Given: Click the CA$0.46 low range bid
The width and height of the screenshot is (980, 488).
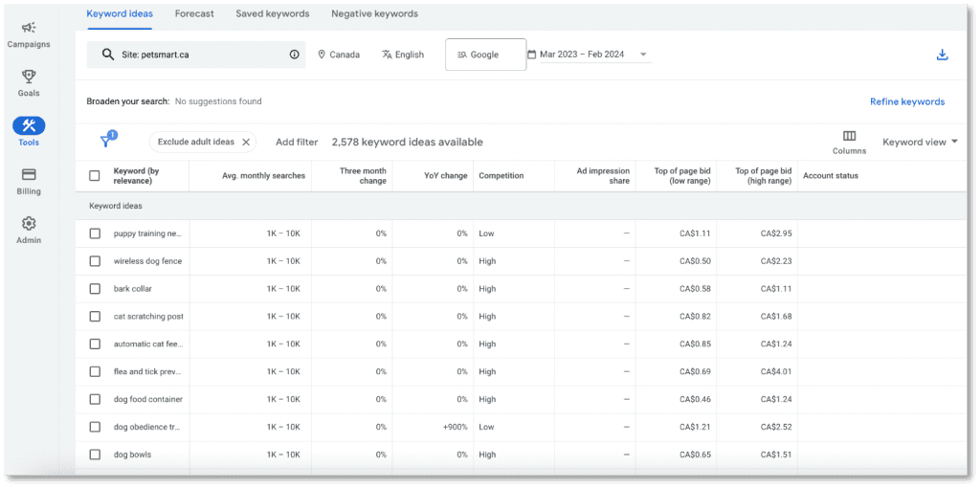Looking at the screenshot, I should click(695, 399).
